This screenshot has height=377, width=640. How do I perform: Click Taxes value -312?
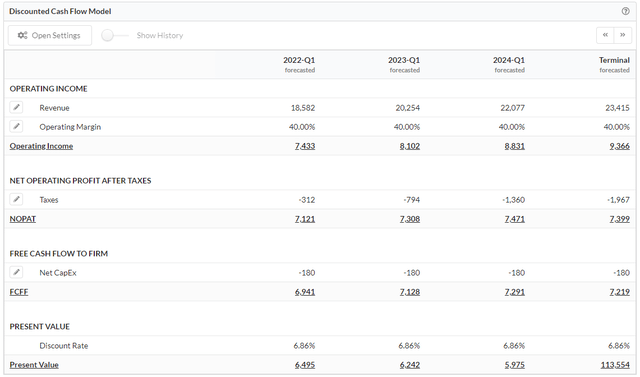[x=307, y=200]
